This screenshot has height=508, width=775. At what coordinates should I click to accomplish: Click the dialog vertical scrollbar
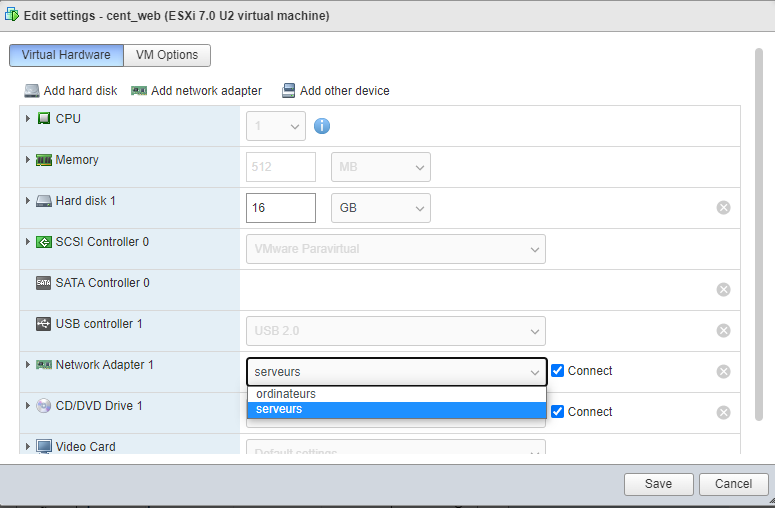pyautogui.click(x=759, y=235)
